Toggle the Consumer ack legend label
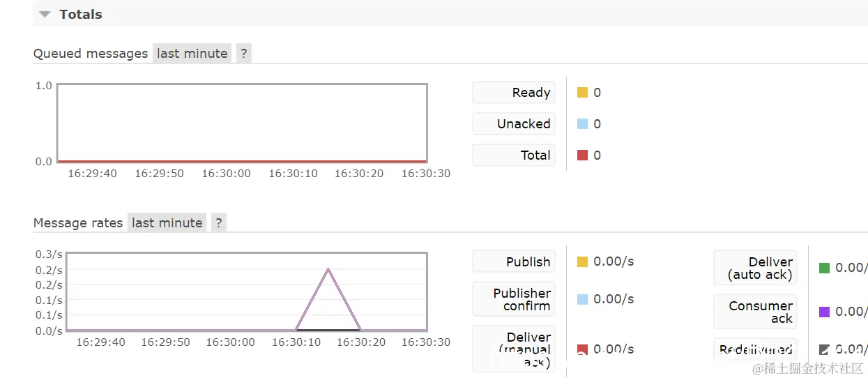Image resolution: width=868 pixels, height=380 pixels. [x=755, y=312]
